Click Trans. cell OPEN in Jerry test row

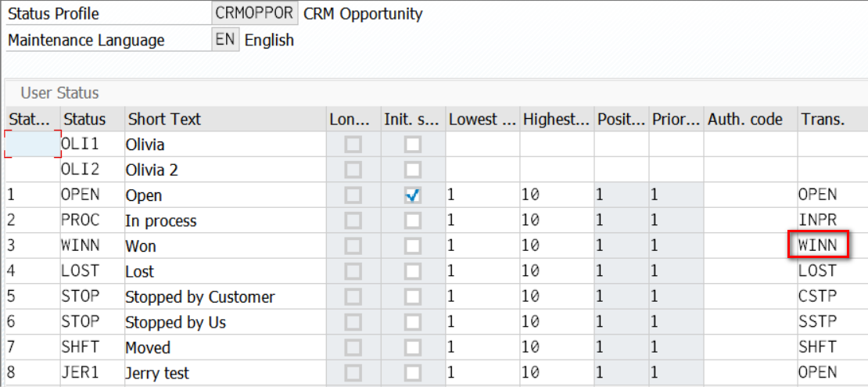817,373
